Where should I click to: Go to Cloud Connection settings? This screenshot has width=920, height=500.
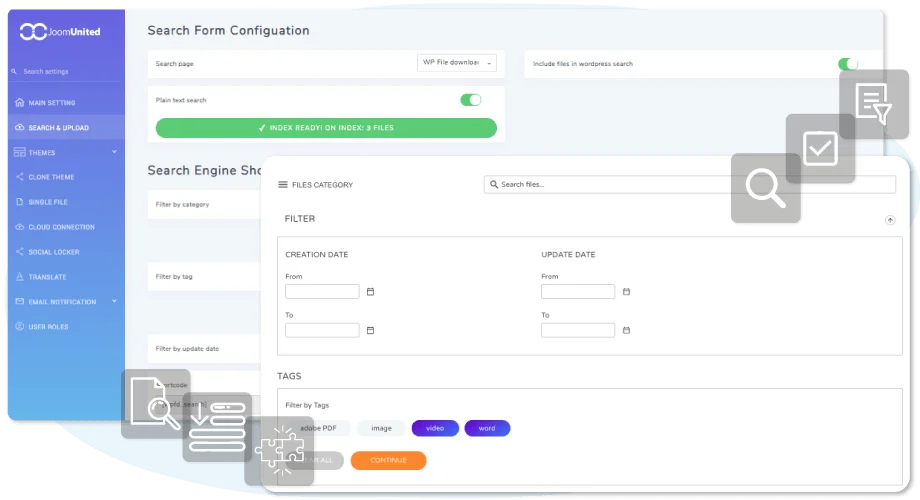coord(61,227)
